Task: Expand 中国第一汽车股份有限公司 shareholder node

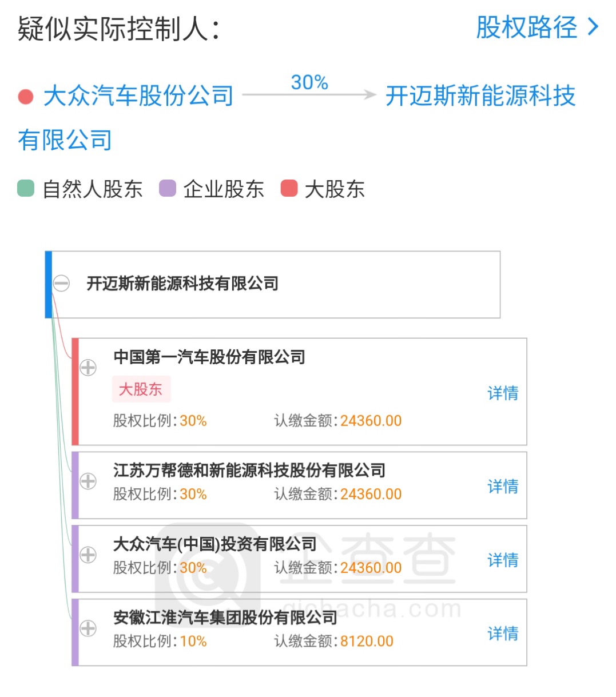Action: [88, 367]
